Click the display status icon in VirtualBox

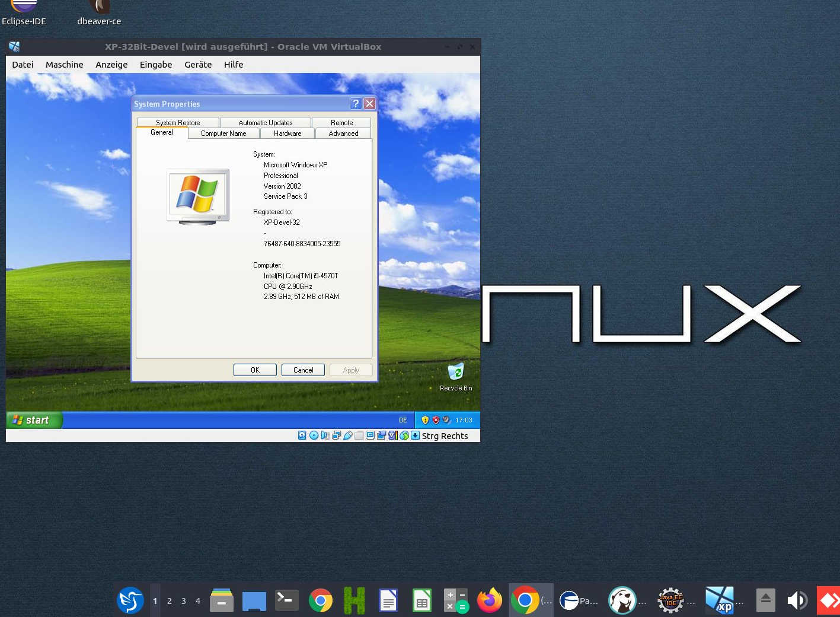point(370,435)
